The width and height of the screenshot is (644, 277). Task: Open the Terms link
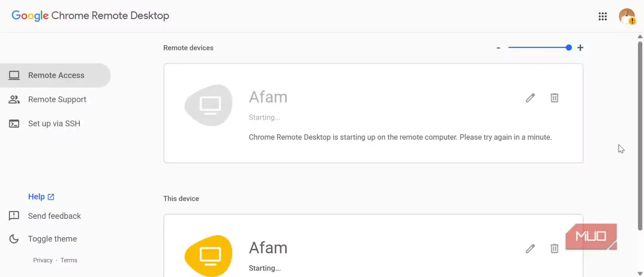pyautogui.click(x=69, y=260)
